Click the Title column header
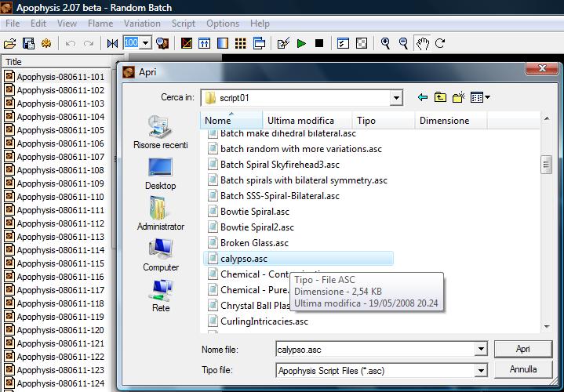 57,62
